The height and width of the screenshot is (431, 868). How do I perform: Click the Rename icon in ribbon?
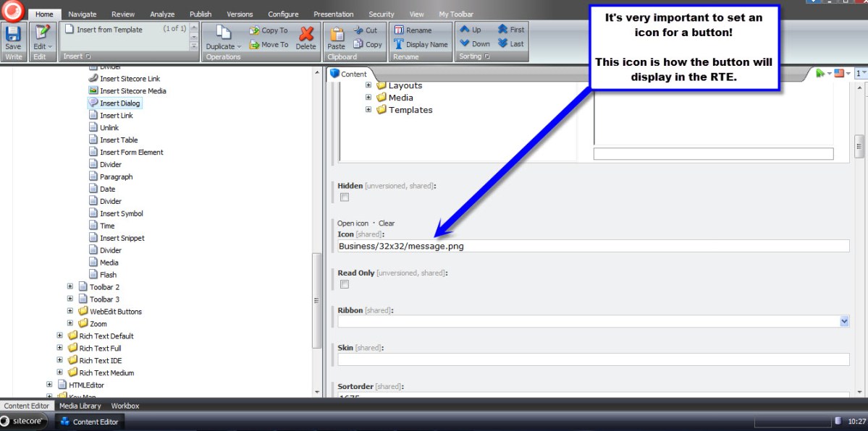[400, 30]
